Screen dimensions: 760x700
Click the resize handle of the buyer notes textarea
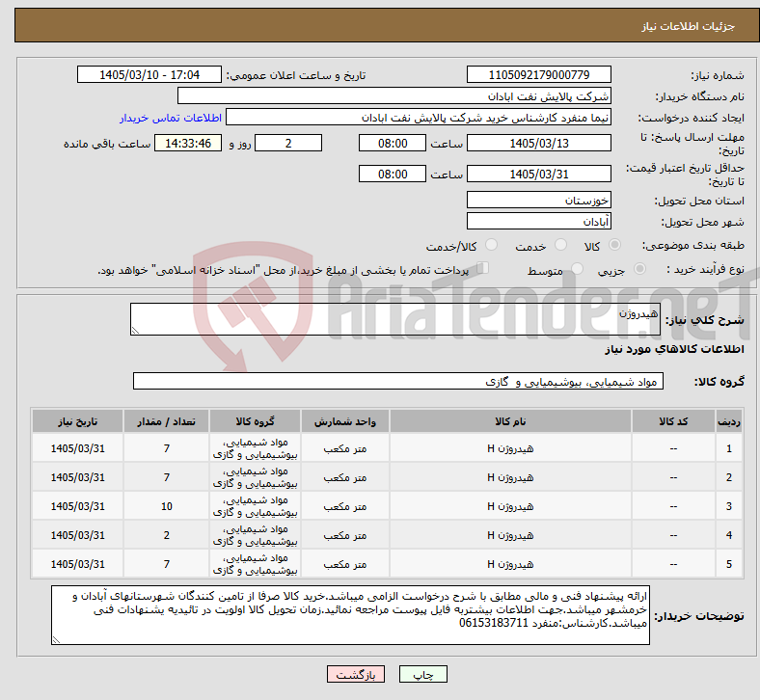coord(56,640)
